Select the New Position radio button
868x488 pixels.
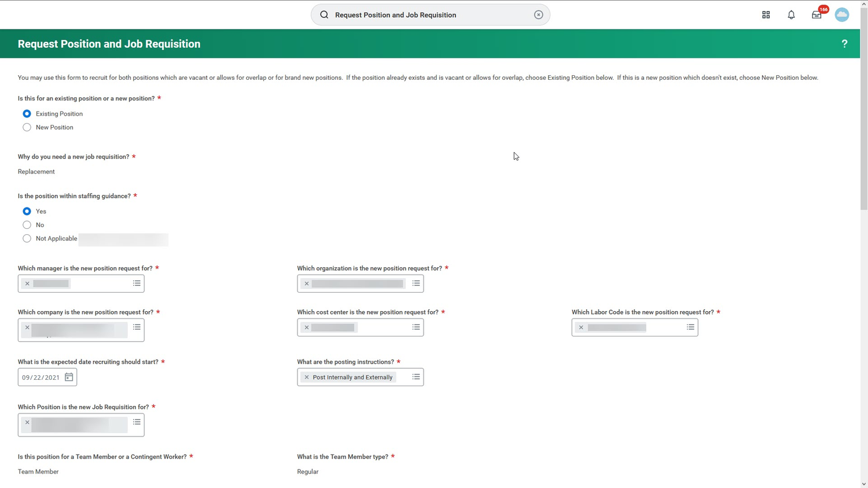point(27,127)
